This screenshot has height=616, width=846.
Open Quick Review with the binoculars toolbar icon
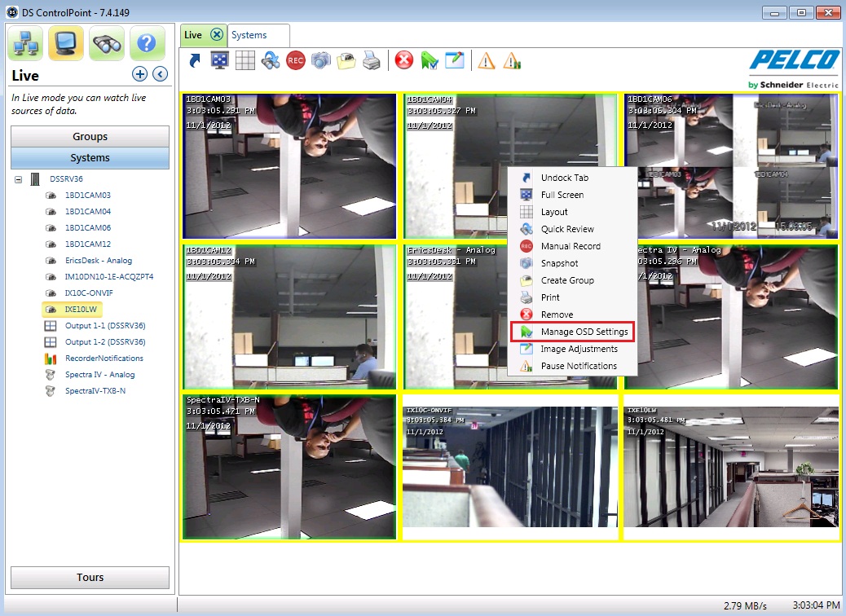pos(270,59)
